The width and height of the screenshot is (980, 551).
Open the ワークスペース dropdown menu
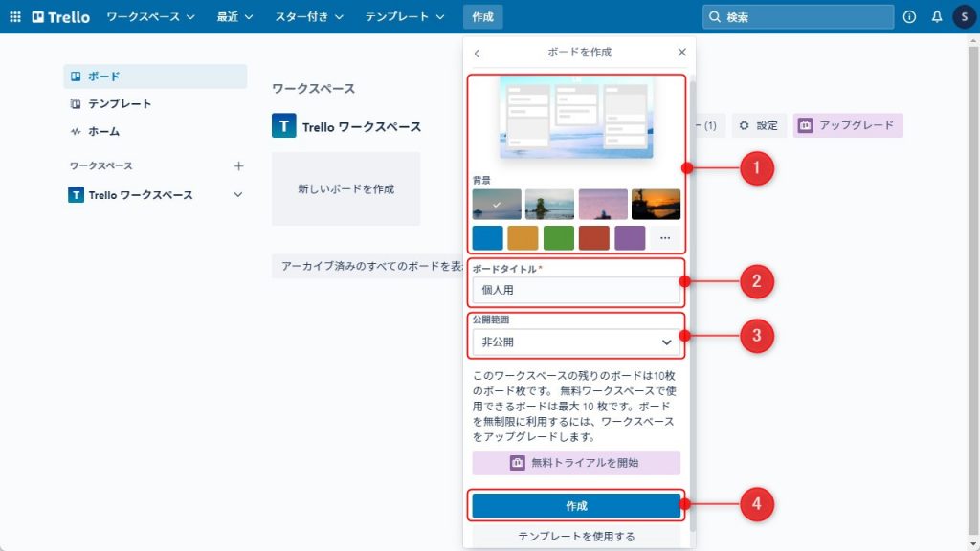[x=150, y=17]
